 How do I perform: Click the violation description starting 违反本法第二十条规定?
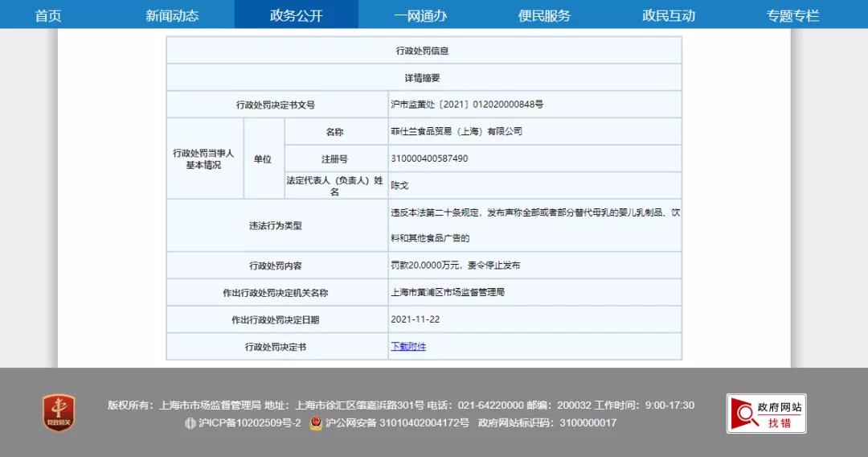[535, 225]
